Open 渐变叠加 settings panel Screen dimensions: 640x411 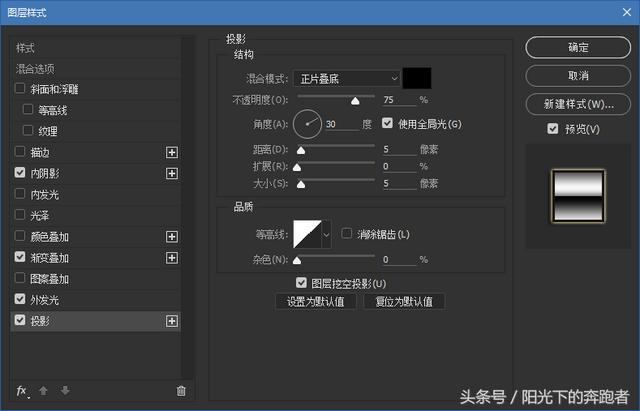(x=49, y=258)
